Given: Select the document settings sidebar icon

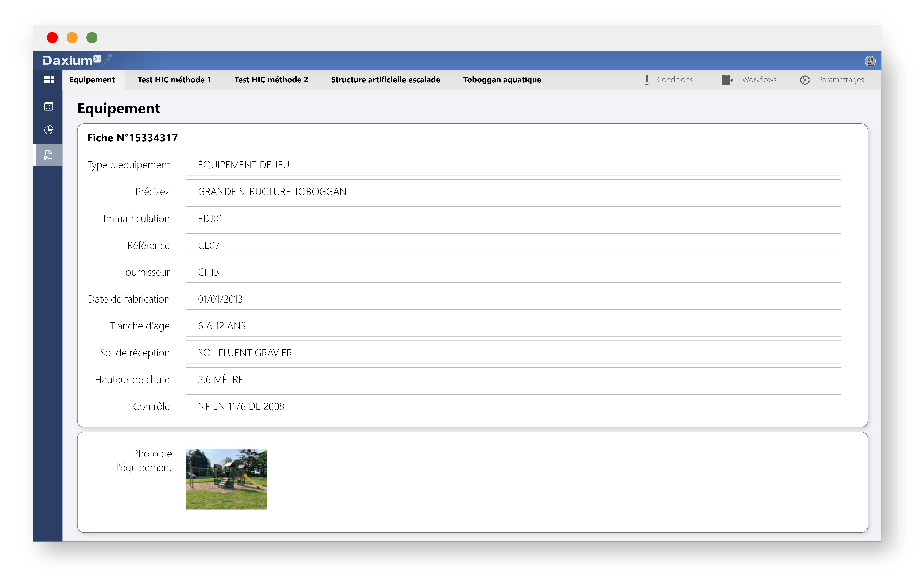Looking at the screenshot, I should (x=48, y=155).
